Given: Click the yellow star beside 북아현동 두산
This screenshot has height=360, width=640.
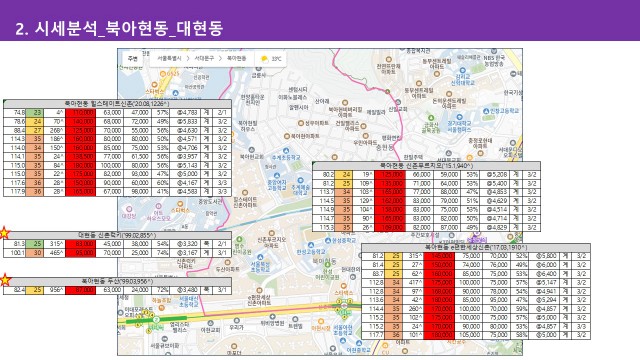Looking at the screenshot, I should tap(5, 280).
